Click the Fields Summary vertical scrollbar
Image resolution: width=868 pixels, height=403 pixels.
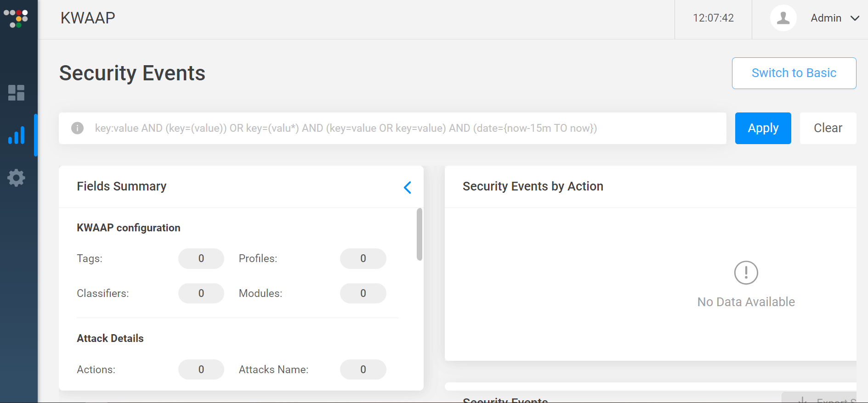419,234
